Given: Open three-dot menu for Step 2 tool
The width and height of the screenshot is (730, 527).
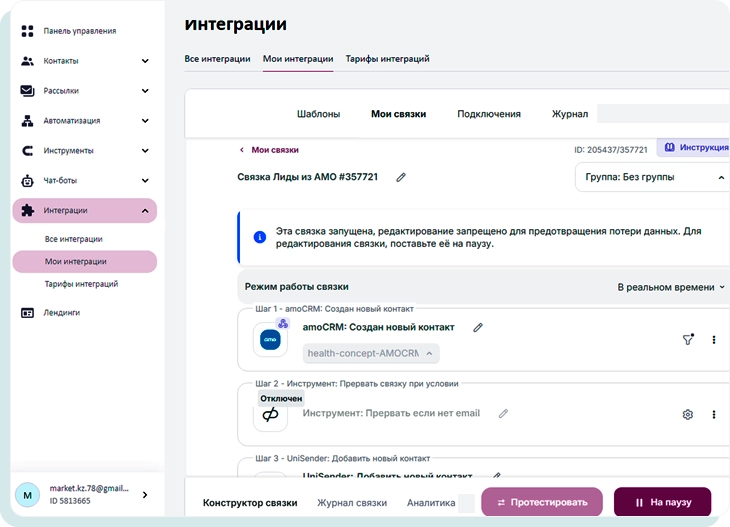Looking at the screenshot, I should (x=714, y=414).
